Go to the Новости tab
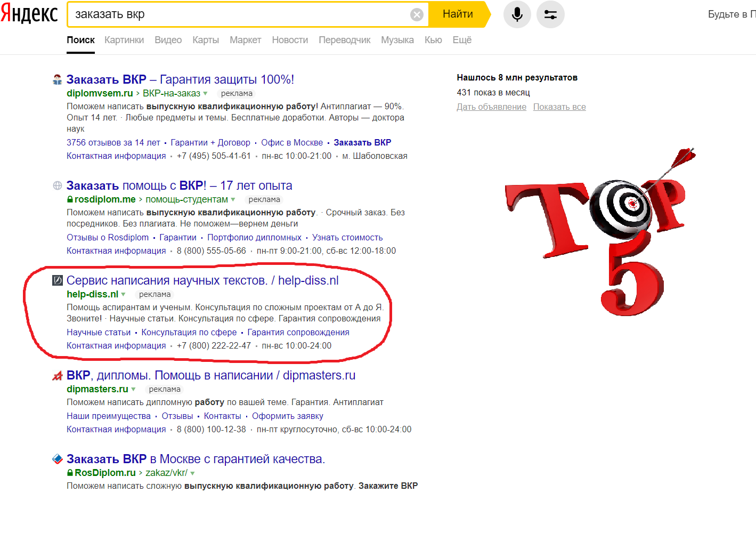This screenshot has width=756, height=533. [x=290, y=40]
